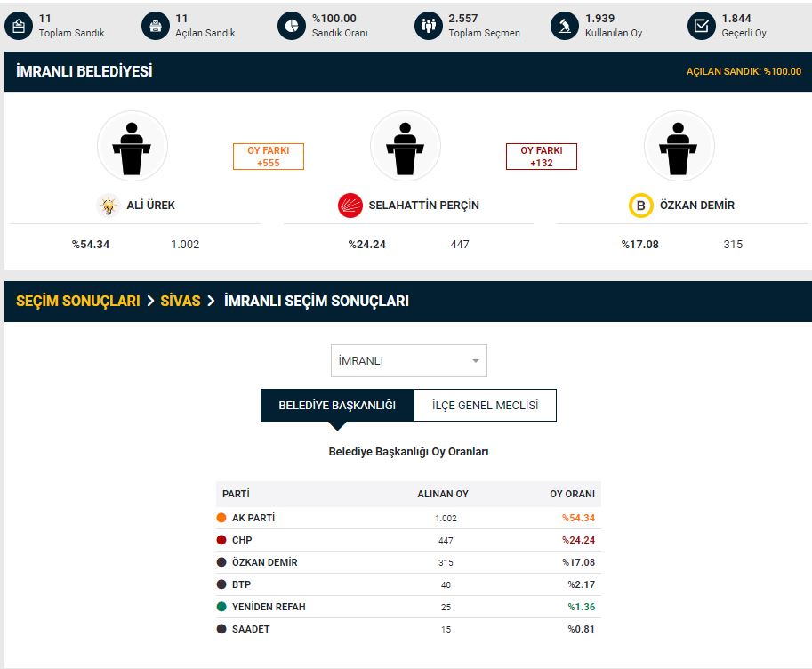Viewport: 812px width, 669px height.
Task: Open the Seçim Sonuçları breadcrumb link
Action: [x=78, y=302]
